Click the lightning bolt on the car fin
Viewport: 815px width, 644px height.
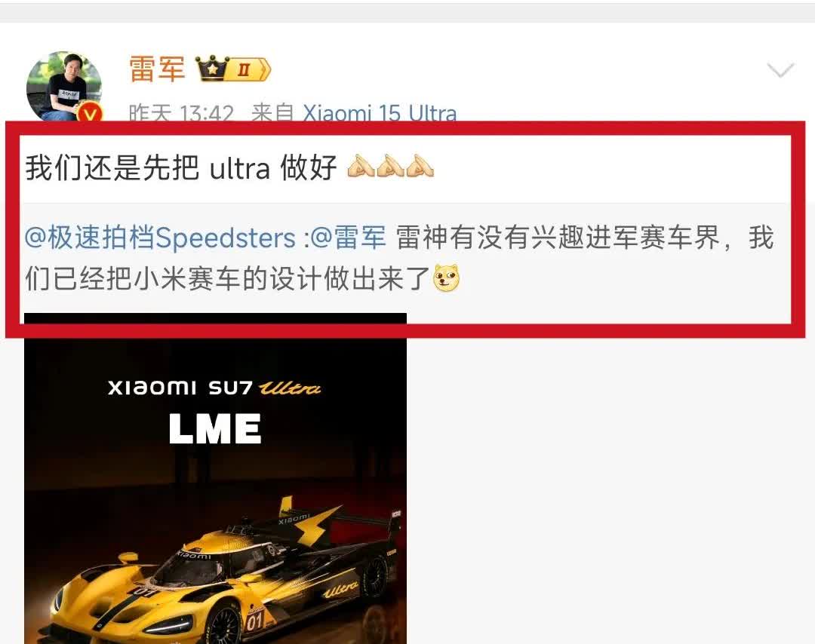coord(315,525)
